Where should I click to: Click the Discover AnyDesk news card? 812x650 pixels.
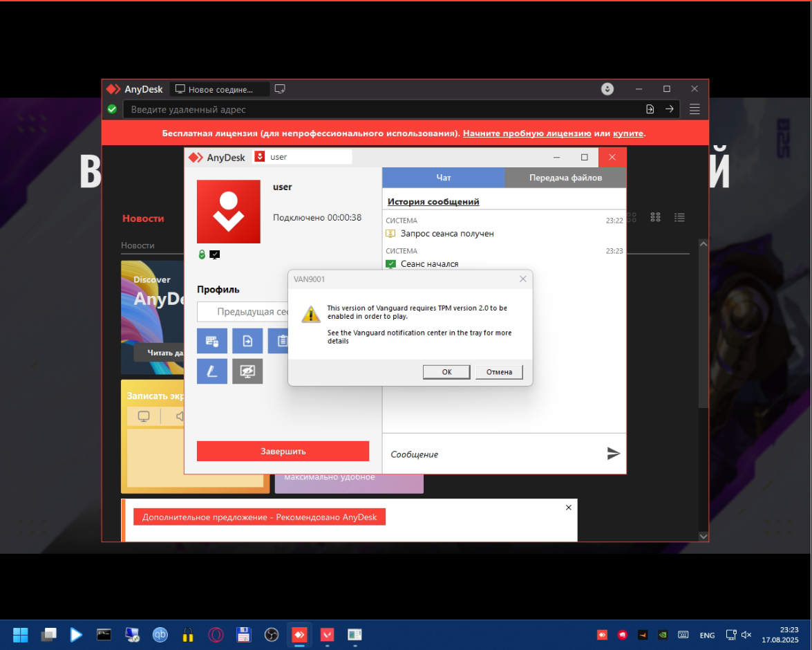click(x=152, y=317)
